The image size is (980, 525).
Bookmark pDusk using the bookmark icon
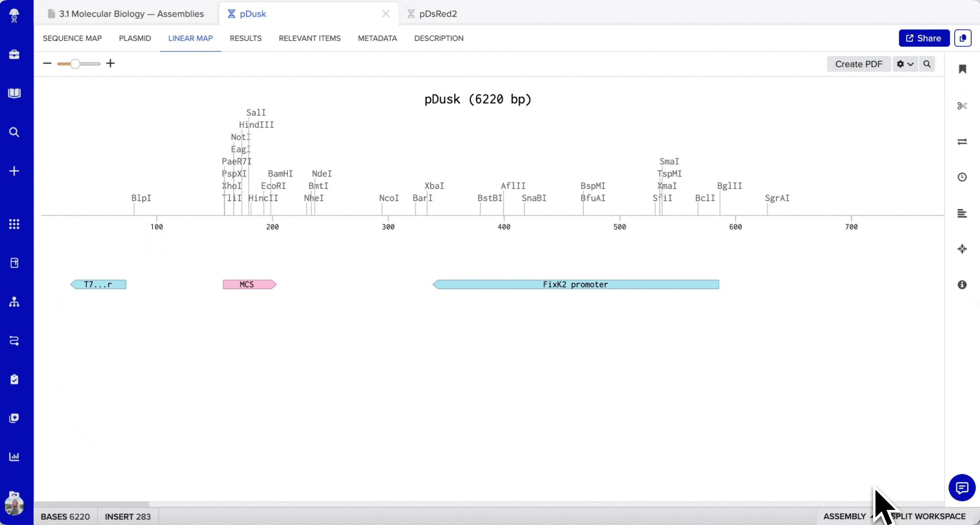pos(962,70)
